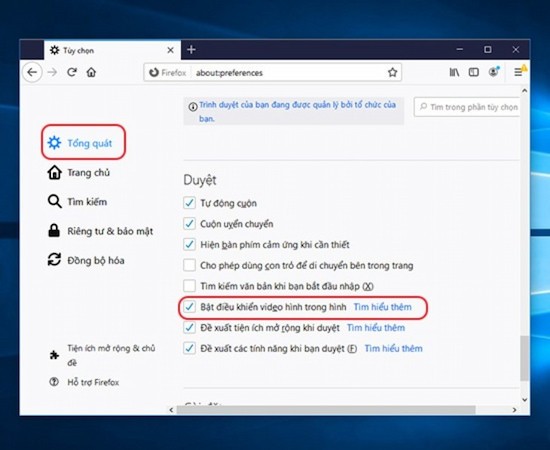Click the Duyệt section heading
This screenshot has width=550, height=450.
point(200,180)
